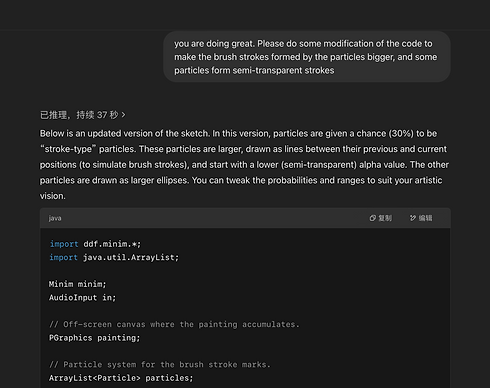Screen dimensions: 490x388
Task: Expand the reasoning chevron after 37 秒
Action: 123,115
